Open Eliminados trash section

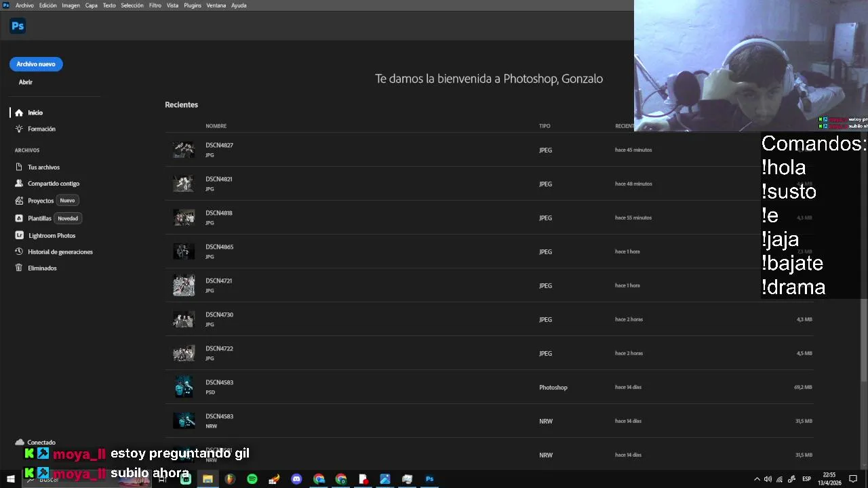[42, 268]
